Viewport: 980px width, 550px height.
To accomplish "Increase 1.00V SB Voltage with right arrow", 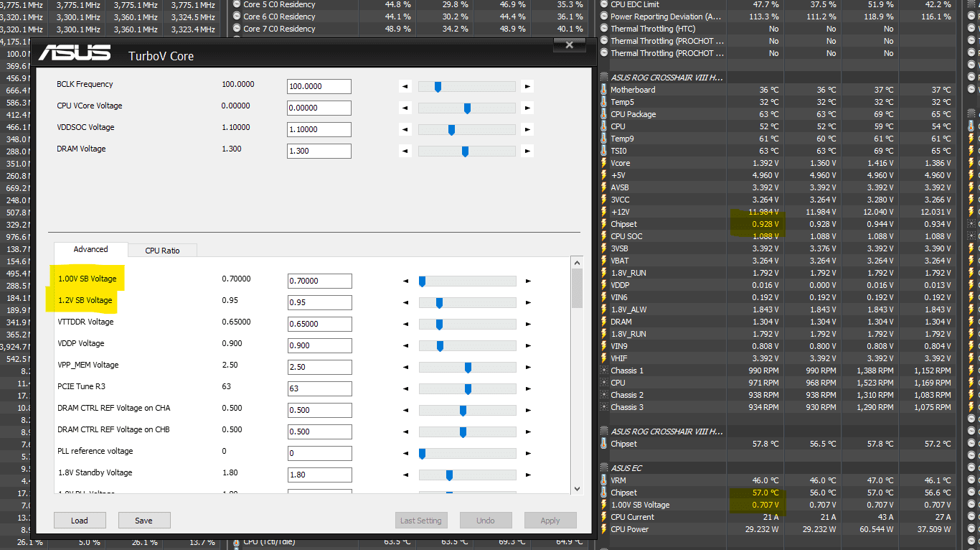I will (x=528, y=281).
